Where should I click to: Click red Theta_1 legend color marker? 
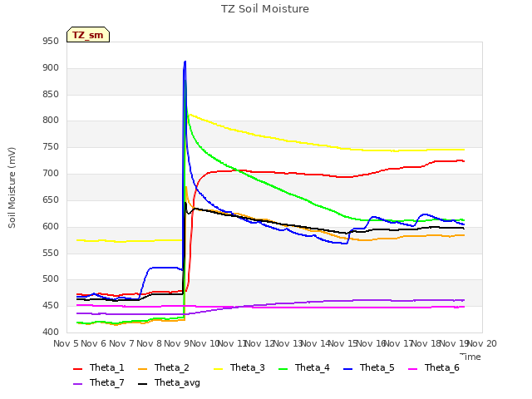point(77,369)
